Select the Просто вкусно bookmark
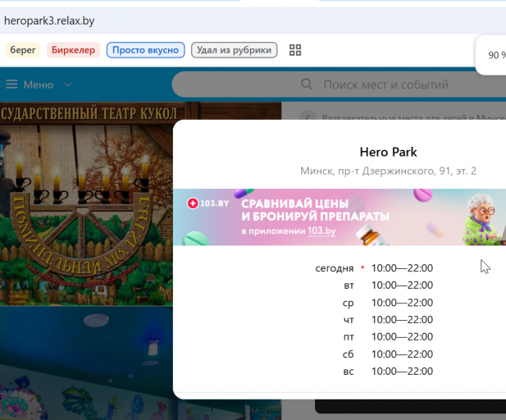Viewport: 506px width, 420px height. tap(145, 50)
